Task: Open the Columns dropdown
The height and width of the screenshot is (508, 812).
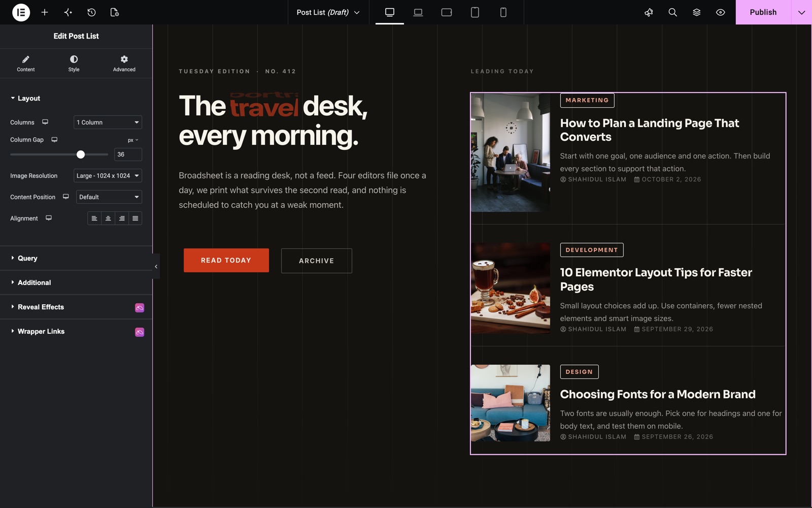Action: click(x=108, y=122)
